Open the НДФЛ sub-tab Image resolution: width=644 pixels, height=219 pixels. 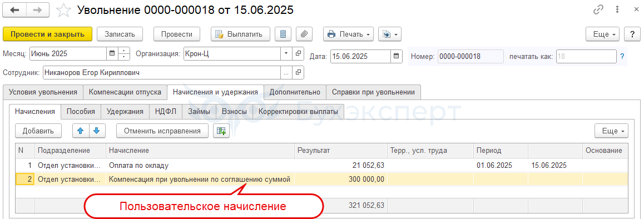click(x=166, y=111)
